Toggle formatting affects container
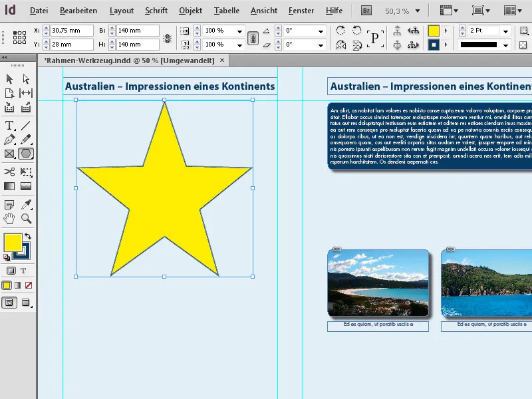 [11, 271]
